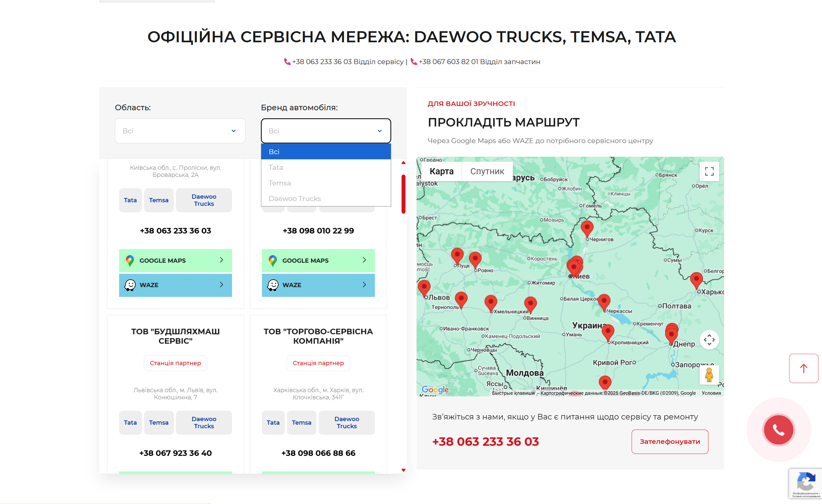Click the map marker near Чернигов
The height and width of the screenshot is (504, 822).
point(587,228)
